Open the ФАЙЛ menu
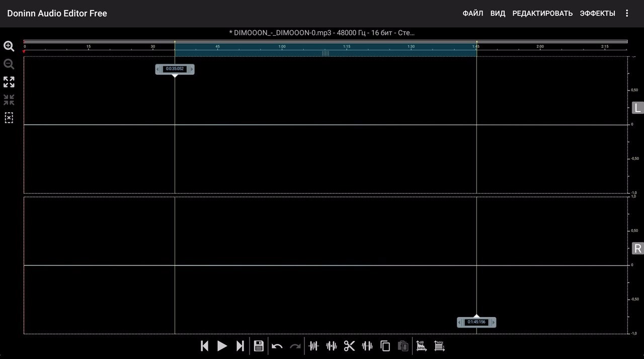This screenshot has width=644, height=359. click(x=473, y=14)
